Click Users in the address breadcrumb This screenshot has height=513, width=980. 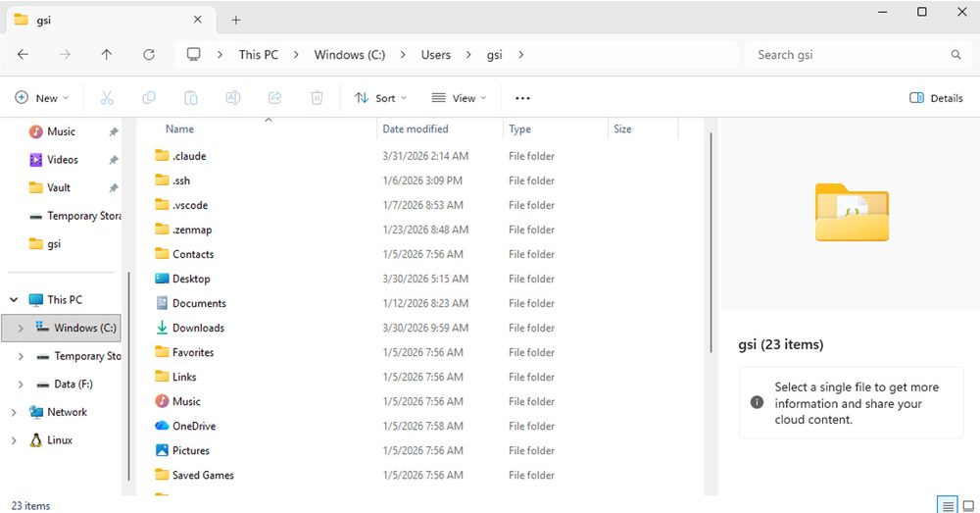click(x=435, y=55)
